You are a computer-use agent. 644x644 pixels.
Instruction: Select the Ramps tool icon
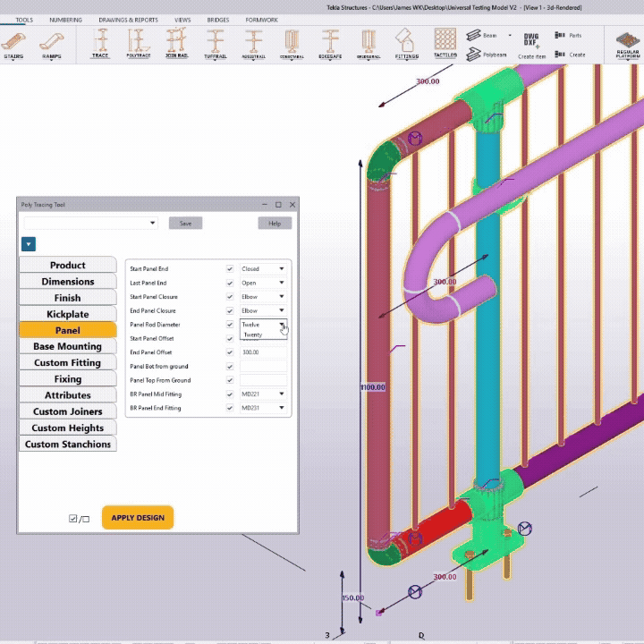[x=52, y=42]
